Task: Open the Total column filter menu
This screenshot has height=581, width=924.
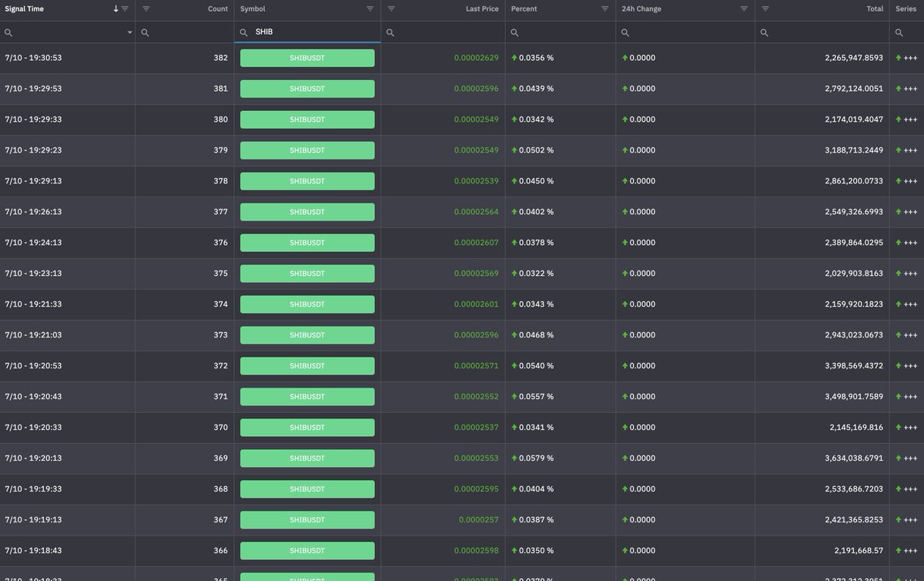Action: point(765,9)
